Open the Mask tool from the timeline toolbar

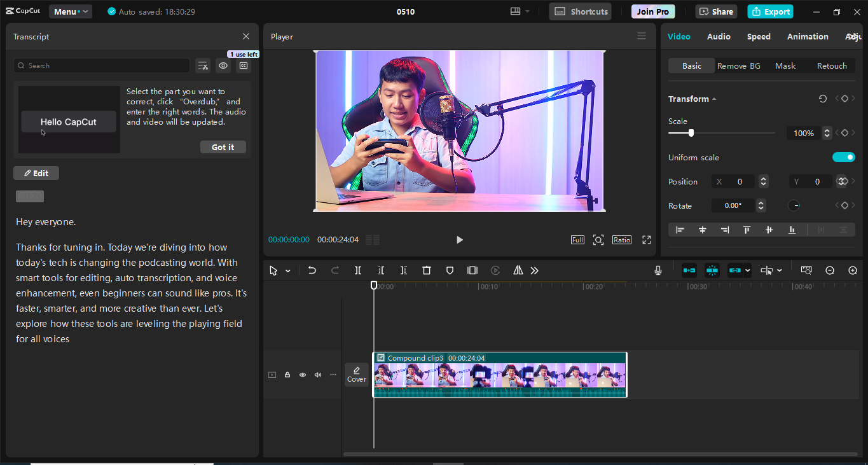click(450, 270)
